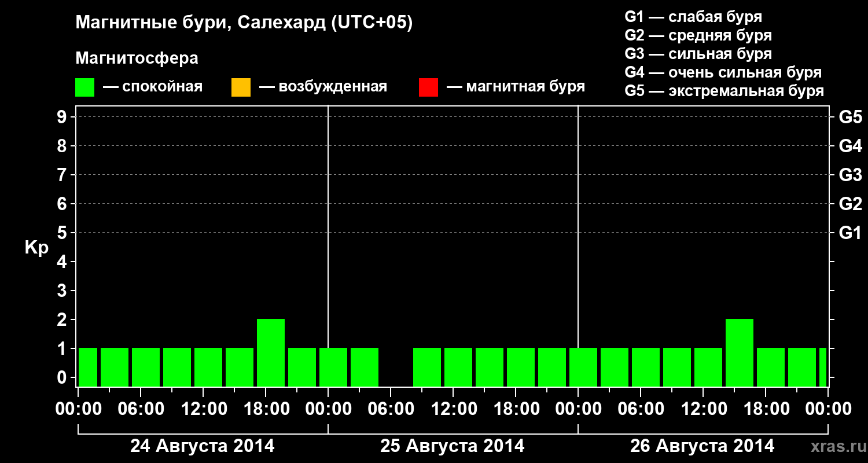Click the '24 Августа 2014' date label

(203, 446)
